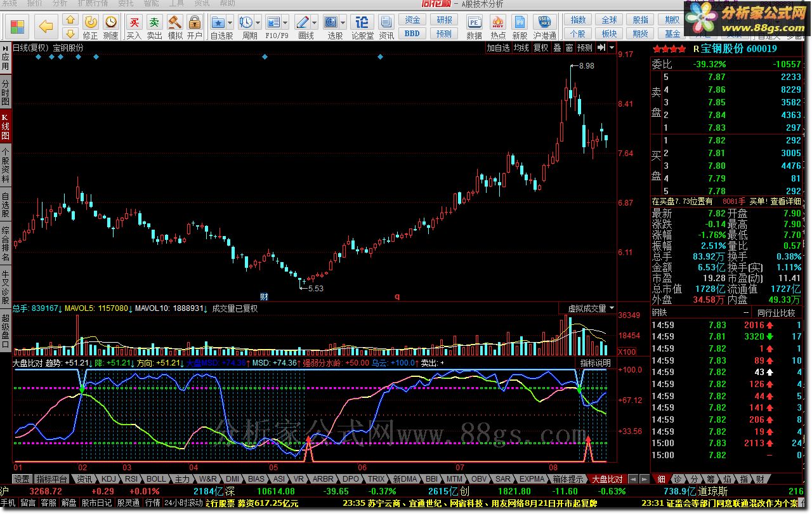Open the 沪港通 Shanghai-HK connect icon

(x=545, y=27)
